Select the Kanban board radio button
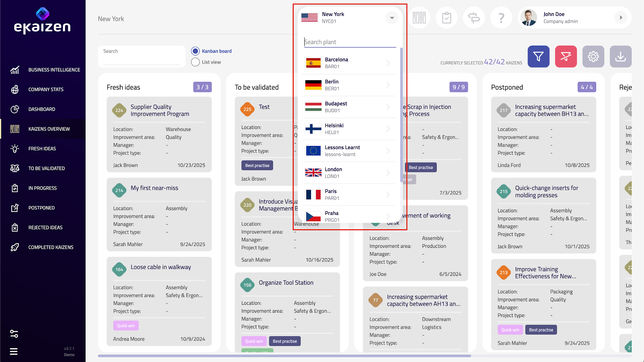Viewport: 644px width, 362px height. pos(195,51)
